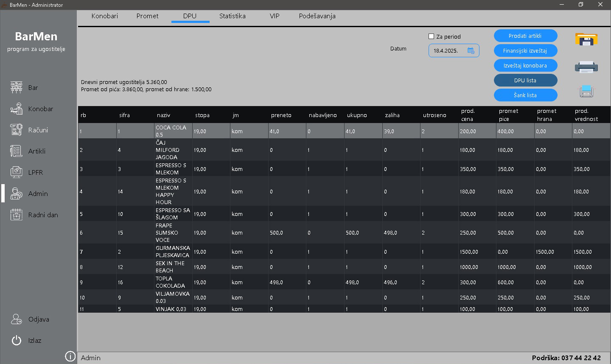
Task: Click the Izlaz power icon
Action: (17, 340)
